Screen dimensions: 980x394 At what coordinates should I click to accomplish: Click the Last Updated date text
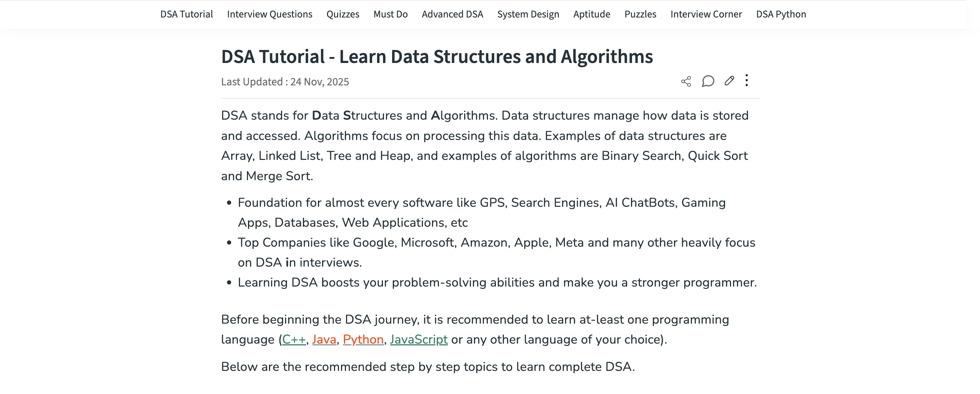point(285,82)
